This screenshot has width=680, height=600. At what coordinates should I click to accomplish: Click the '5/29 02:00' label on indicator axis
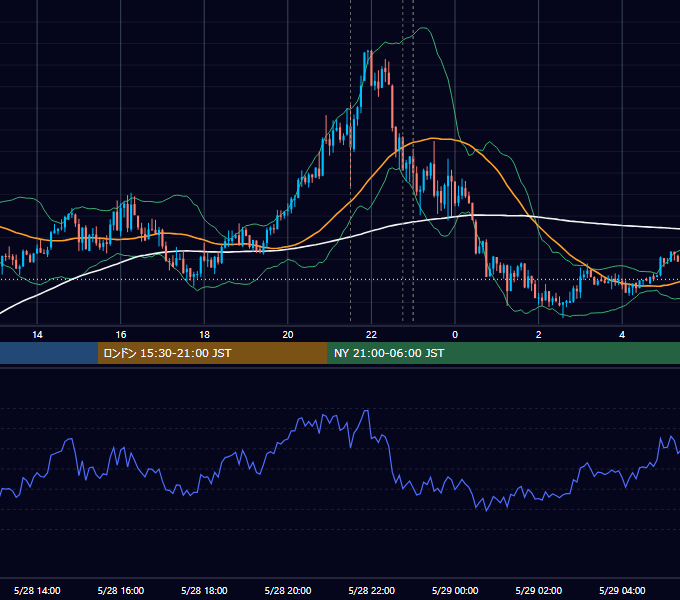click(538, 591)
